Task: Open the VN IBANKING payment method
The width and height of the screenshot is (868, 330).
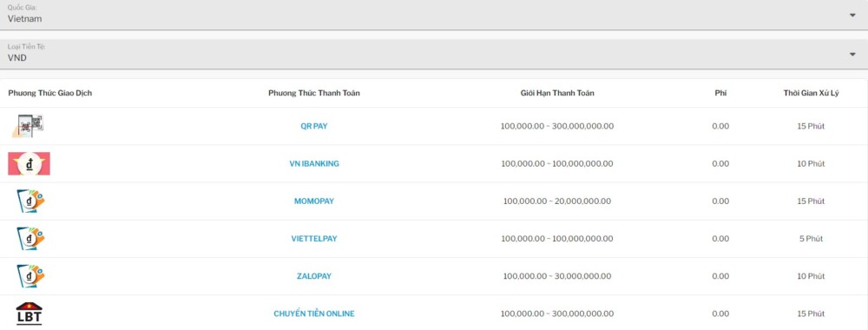Action: (314, 164)
